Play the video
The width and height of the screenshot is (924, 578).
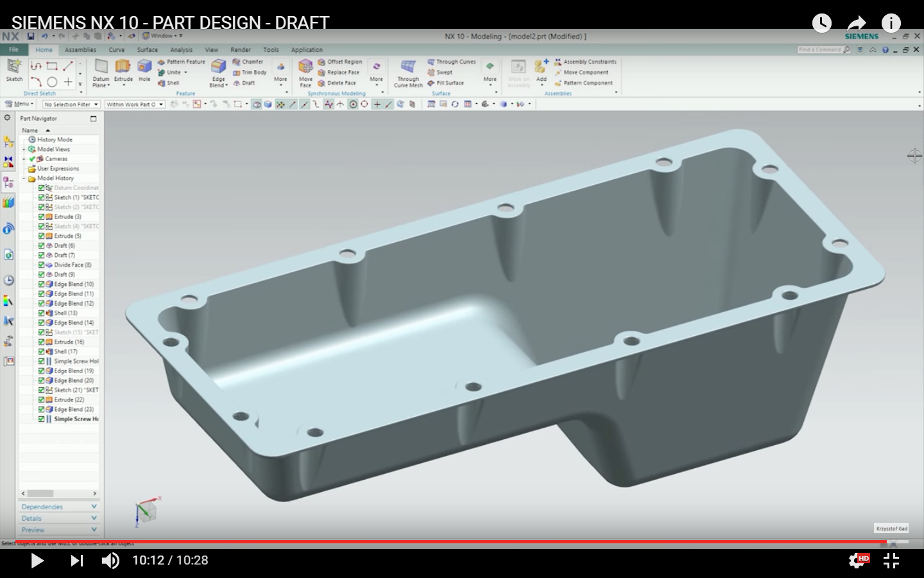pyautogui.click(x=37, y=561)
